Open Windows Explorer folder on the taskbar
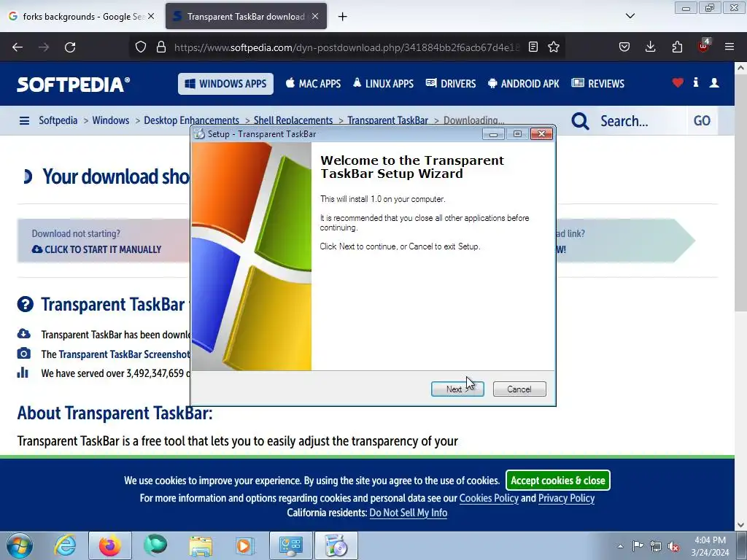Image resolution: width=747 pixels, height=560 pixels. (x=201, y=545)
